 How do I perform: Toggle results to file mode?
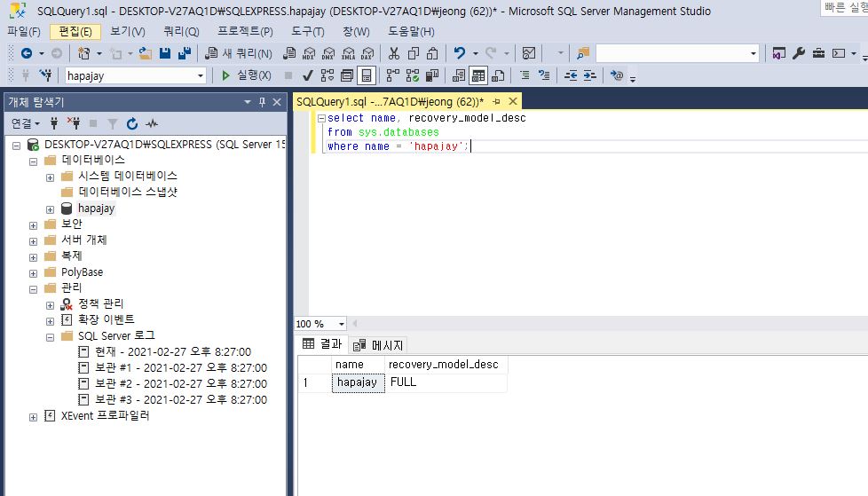click(498, 75)
